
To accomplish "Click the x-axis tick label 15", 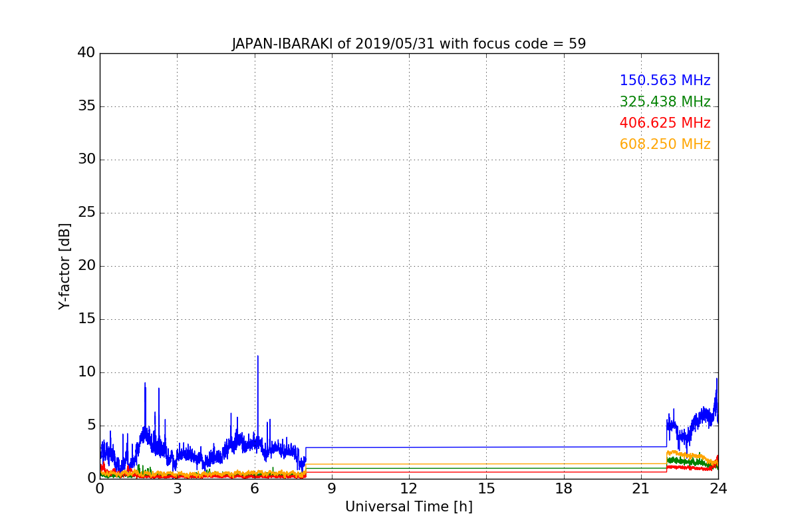I will (x=486, y=489).
